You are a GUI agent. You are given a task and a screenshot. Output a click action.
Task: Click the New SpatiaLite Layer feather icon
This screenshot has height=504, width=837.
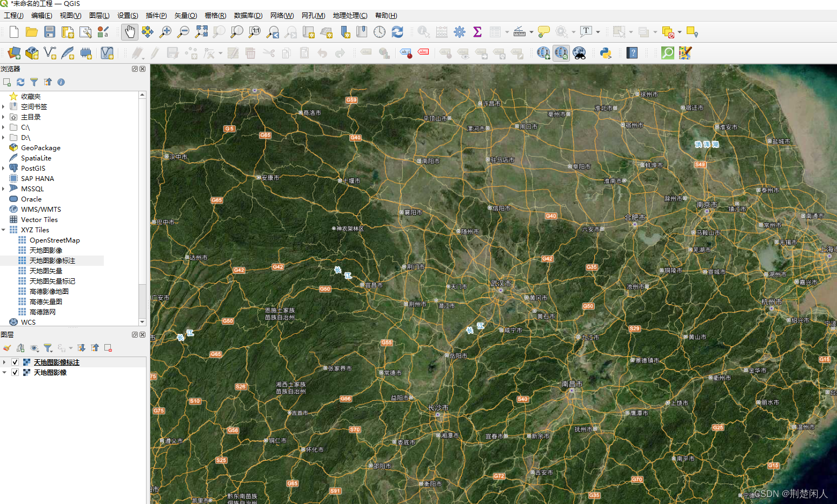[68, 53]
